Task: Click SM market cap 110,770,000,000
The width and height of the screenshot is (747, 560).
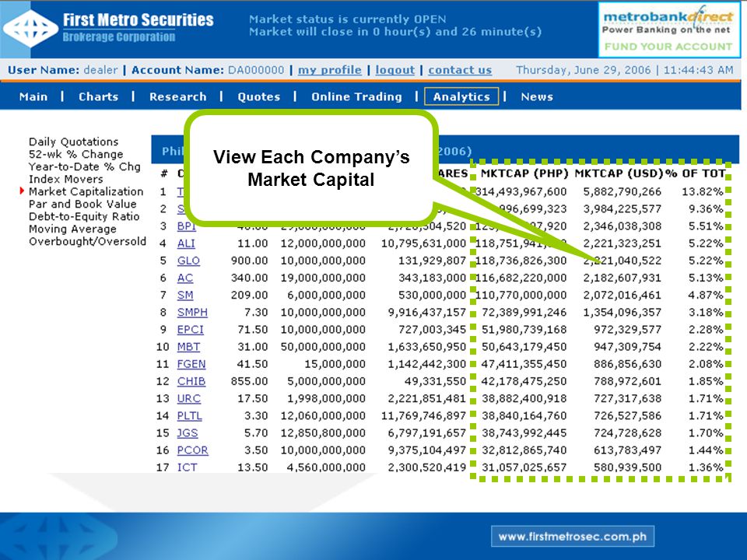Action: [521, 295]
